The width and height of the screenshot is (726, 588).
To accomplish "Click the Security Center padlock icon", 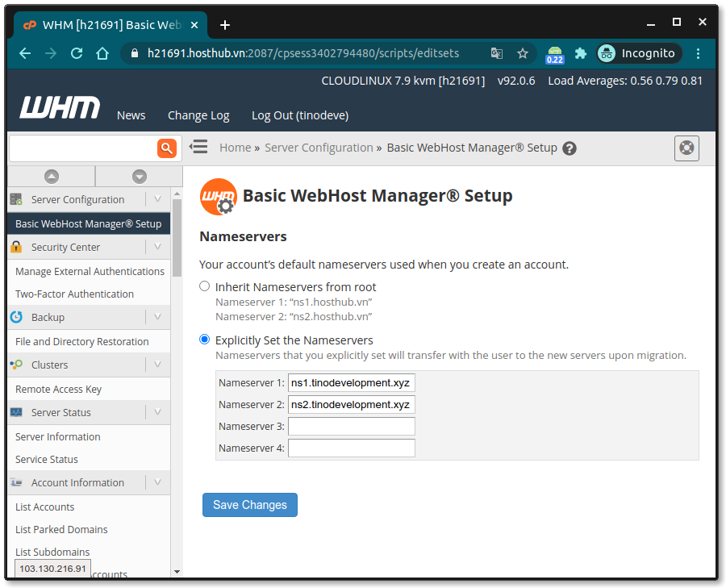I will click(16, 247).
